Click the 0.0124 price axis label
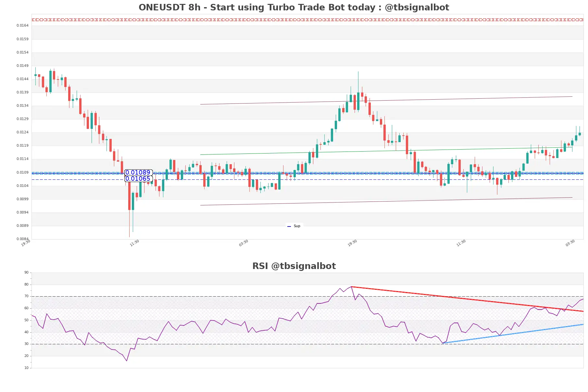The image size is (588, 392). (x=22, y=132)
